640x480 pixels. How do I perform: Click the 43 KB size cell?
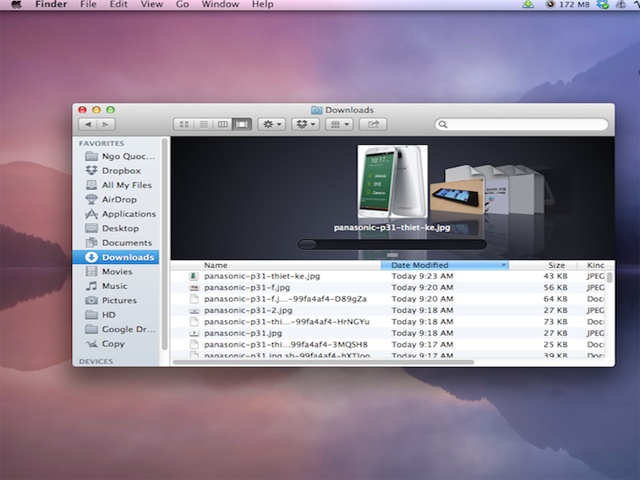555,276
